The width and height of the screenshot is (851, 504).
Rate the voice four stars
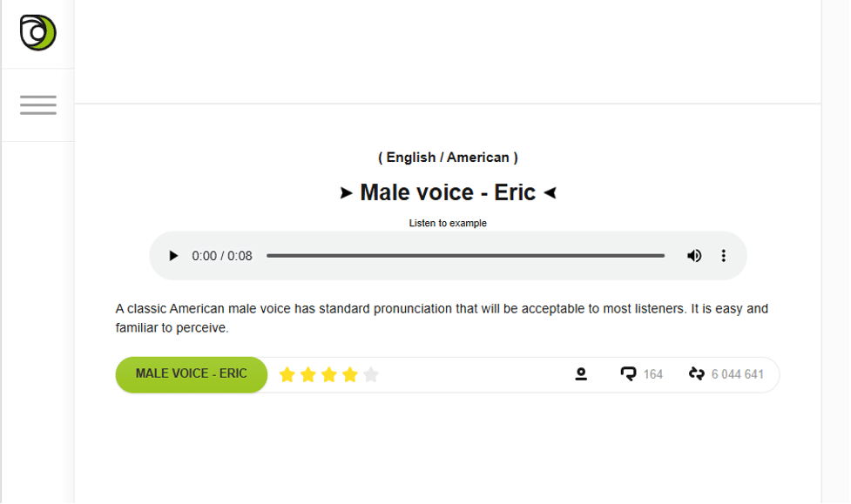(x=350, y=374)
